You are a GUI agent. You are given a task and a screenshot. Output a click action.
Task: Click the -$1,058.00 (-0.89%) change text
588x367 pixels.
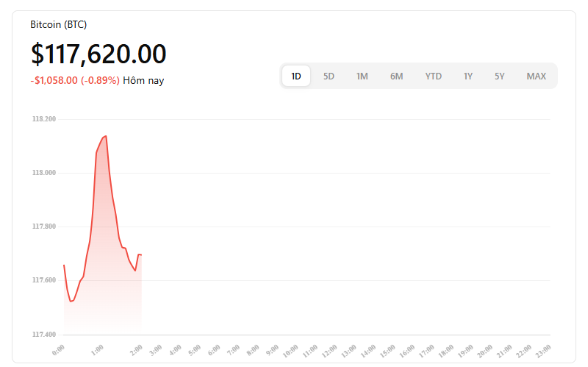click(x=75, y=81)
